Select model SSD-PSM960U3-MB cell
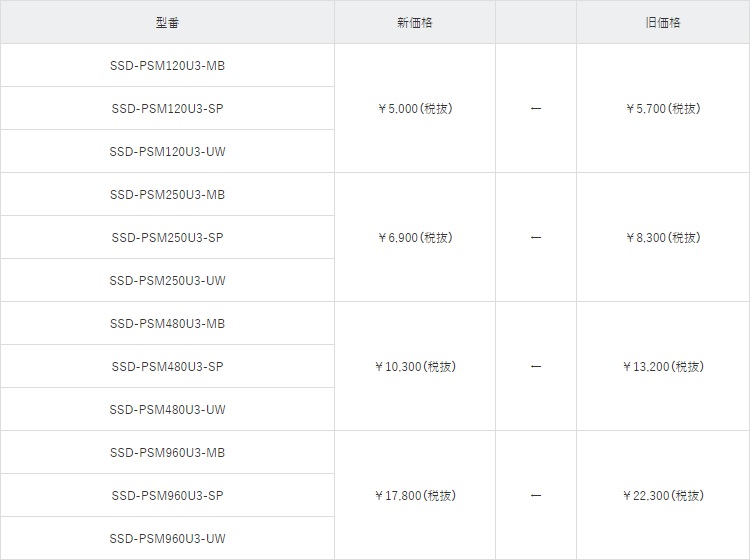This screenshot has width=750, height=560. click(167, 452)
